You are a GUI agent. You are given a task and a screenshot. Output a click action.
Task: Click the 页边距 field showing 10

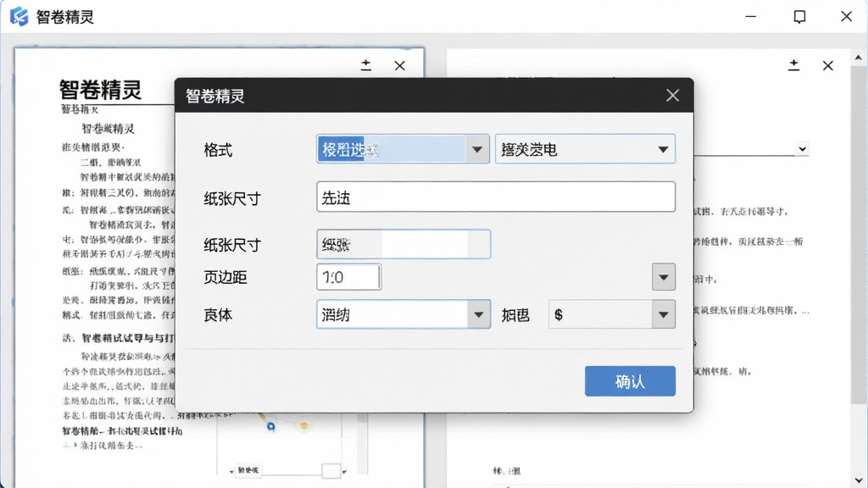(x=348, y=277)
